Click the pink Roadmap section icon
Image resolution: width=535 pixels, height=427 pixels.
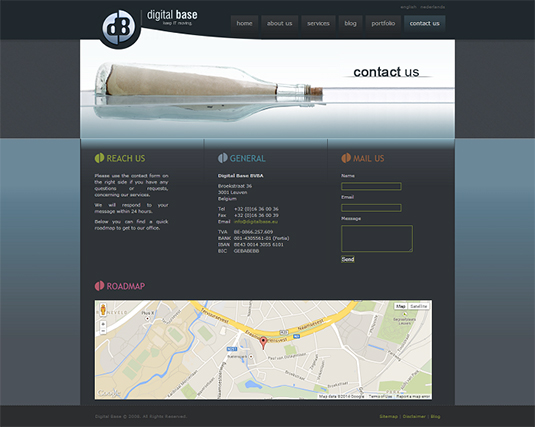(x=99, y=286)
